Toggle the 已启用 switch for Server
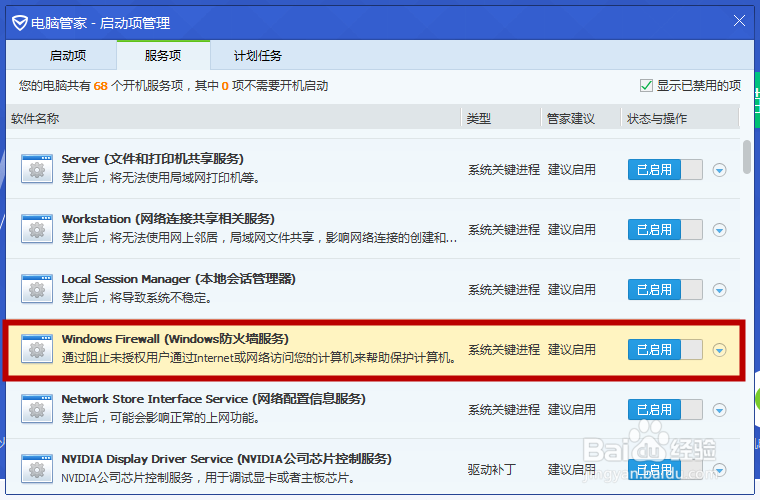Screen dimensions: 760x500 665,170
